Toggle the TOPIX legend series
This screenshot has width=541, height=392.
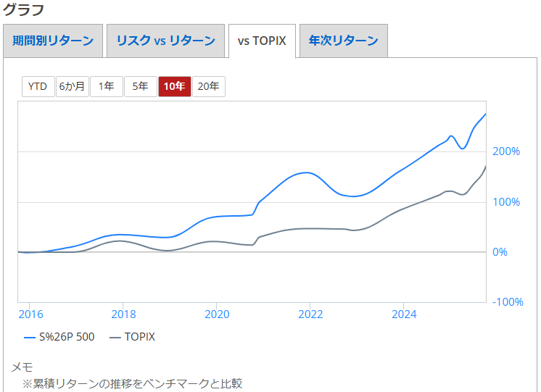(139, 337)
